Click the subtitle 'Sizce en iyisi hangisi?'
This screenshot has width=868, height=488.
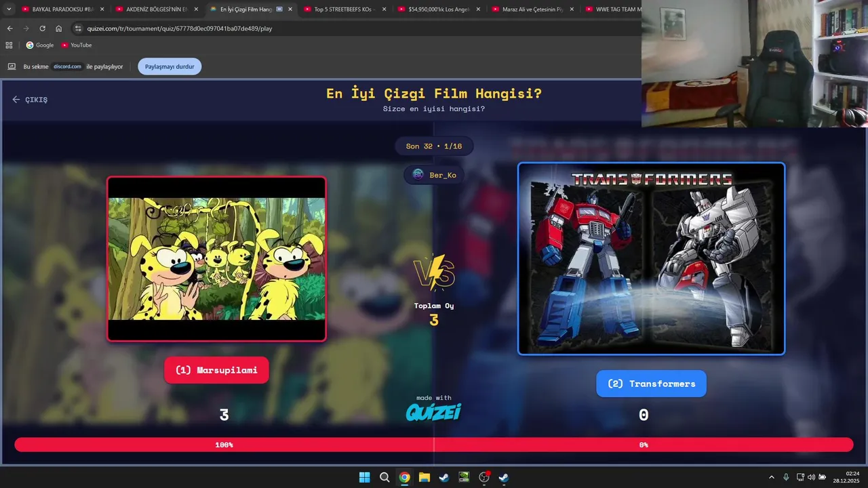pos(434,108)
